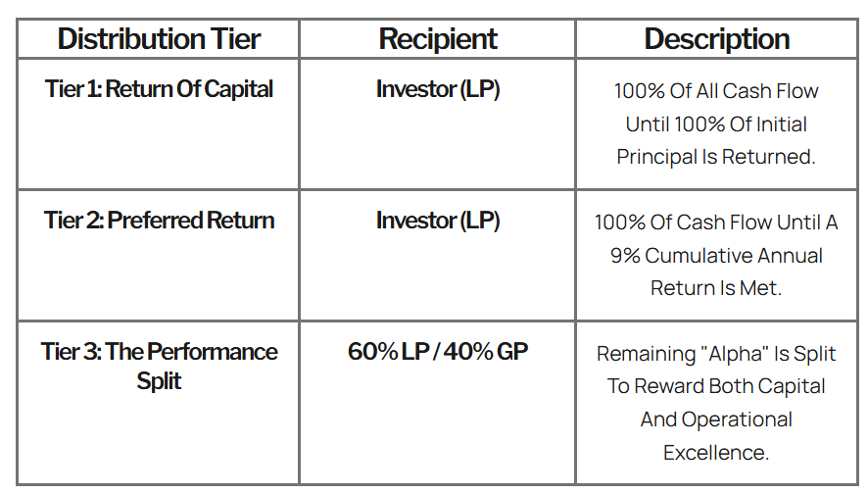Click the line "100% Of All Cash Flow"
This screenshot has width=868, height=494.
(716, 91)
